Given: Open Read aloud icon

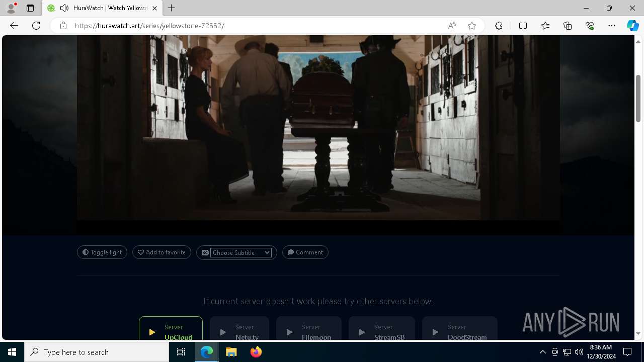Looking at the screenshot, I should point(452,26).
